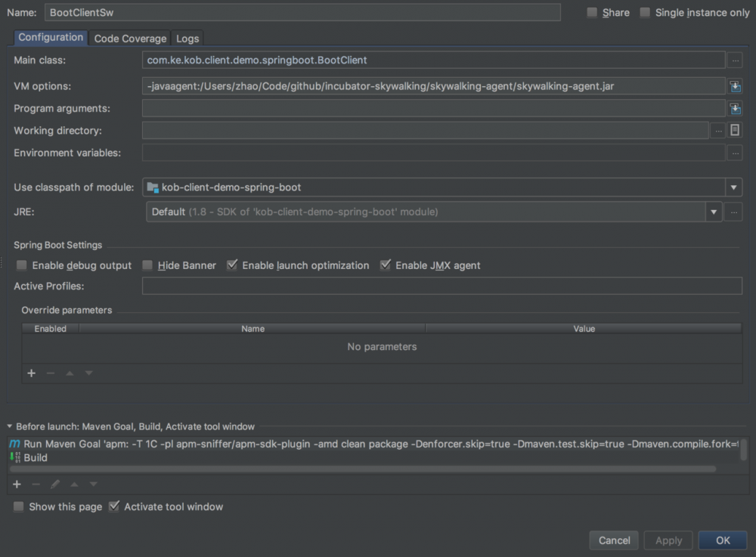The image size is (756, 557).
Task: Switch to the Code Coverage tab
Action: (x=130, y=39)
